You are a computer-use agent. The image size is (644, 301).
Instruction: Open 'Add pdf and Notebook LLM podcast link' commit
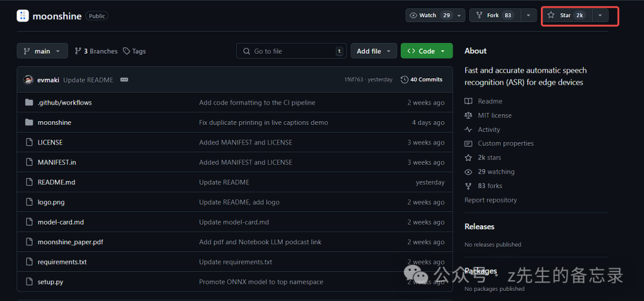point(261,242)
